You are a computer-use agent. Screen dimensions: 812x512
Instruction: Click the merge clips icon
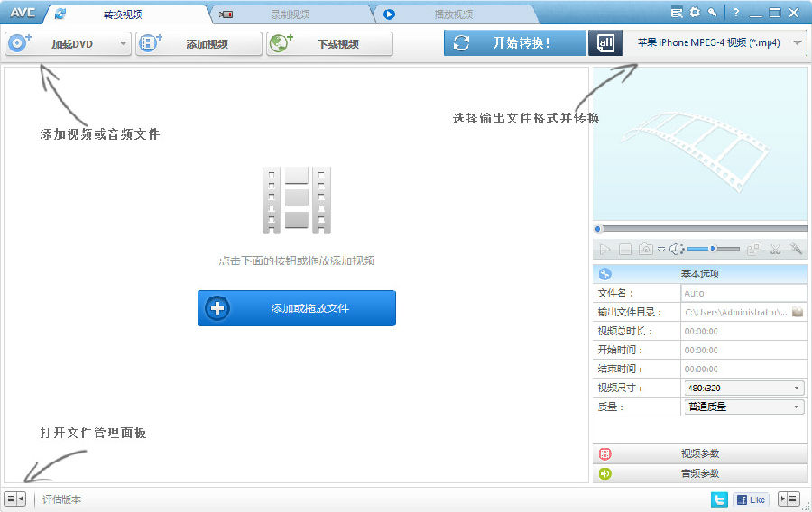tap(754, 250)
